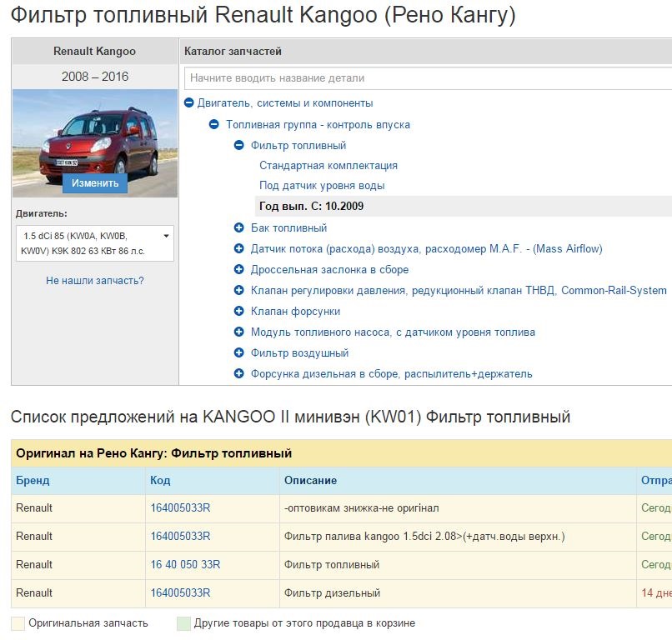Screen dimensions: 672x640
Task: Click the Фильтр топливный table description cell
Action: [458, 564]
